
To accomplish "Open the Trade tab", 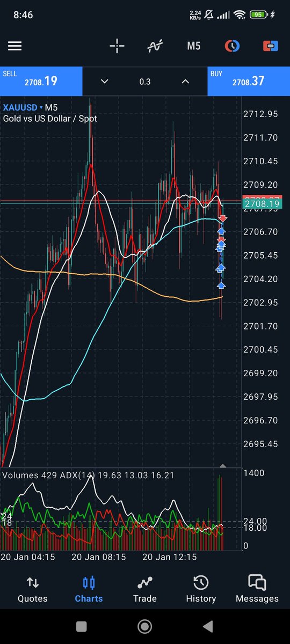I will click(145, 589).
